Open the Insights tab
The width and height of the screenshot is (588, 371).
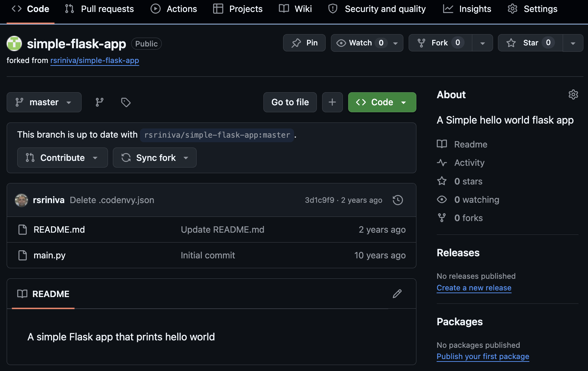[x=467, y=9]
